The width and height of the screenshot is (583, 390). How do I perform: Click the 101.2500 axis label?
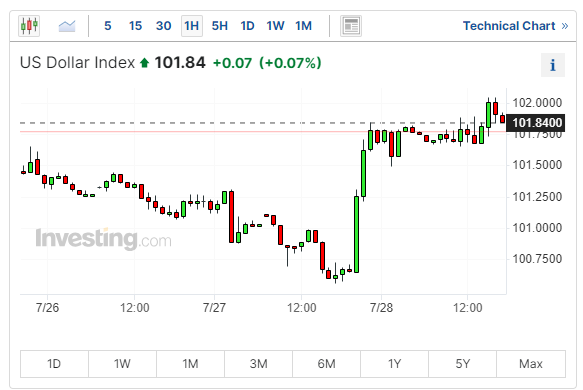pyautogui.click(x=537, y=197)
